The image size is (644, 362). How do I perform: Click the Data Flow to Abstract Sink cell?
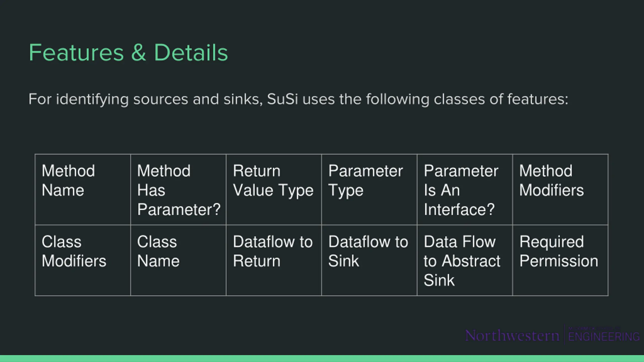(465, 260)
